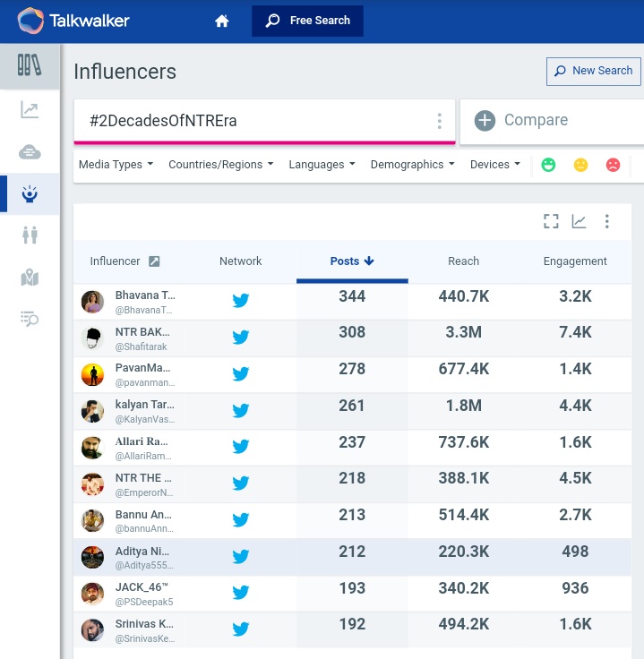
Task: Open the themes cloud sidebar icon
Action: point(30,151)
